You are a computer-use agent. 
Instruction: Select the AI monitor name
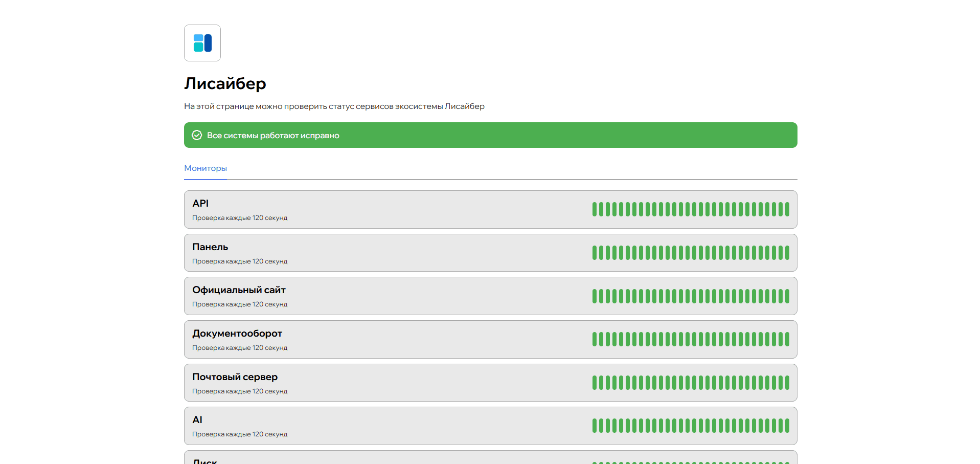coord(197,420)
